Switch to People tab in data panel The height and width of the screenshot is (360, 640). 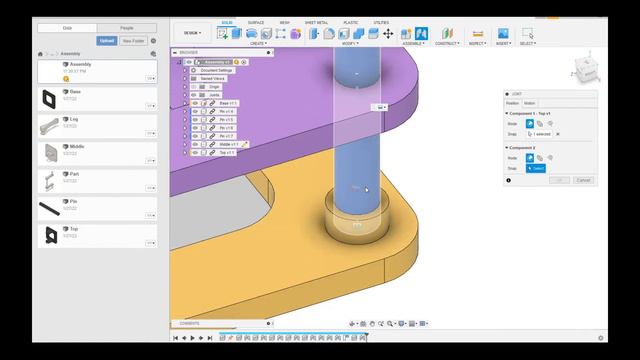tap(127, 28)
